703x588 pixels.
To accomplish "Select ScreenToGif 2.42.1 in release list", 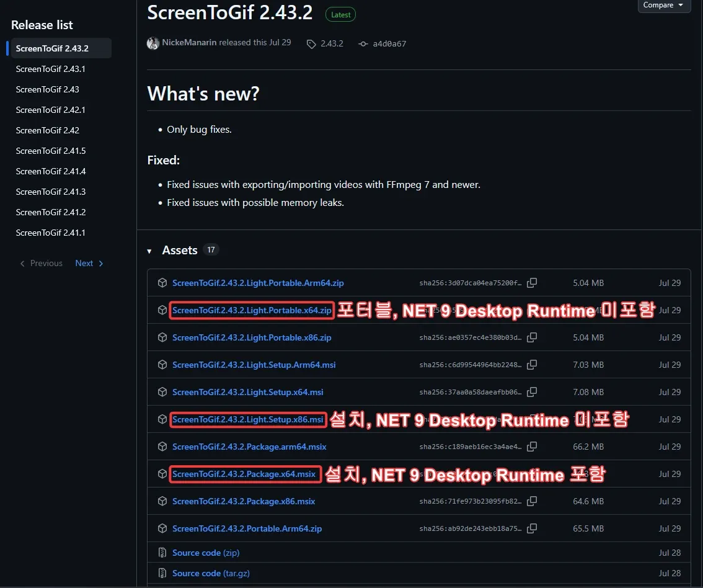I will coord(50,110).
